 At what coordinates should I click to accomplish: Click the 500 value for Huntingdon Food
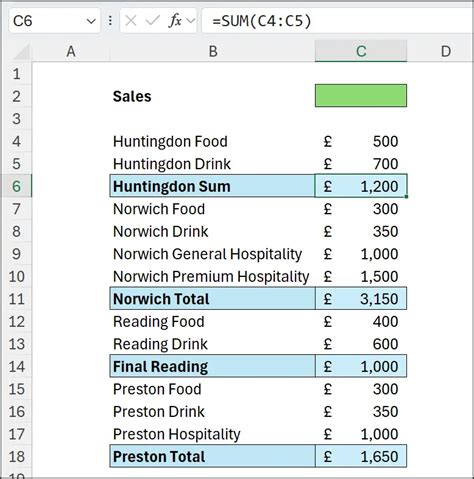tap(361, 141)
